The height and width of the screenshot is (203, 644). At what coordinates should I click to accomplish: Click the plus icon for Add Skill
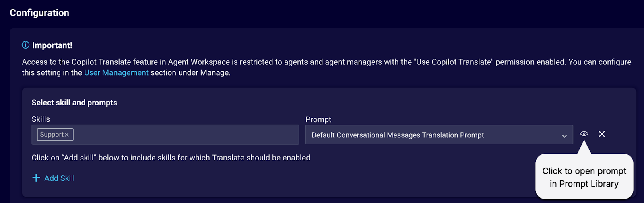[x=36, y=178]
